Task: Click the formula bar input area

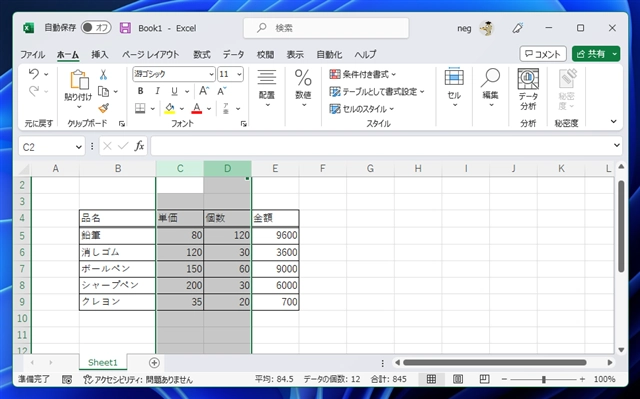Action: tap(382, 146)
